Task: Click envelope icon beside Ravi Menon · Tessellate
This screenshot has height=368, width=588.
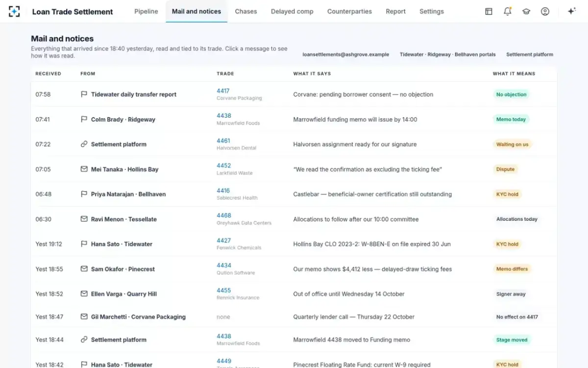Action: (84, 219)
